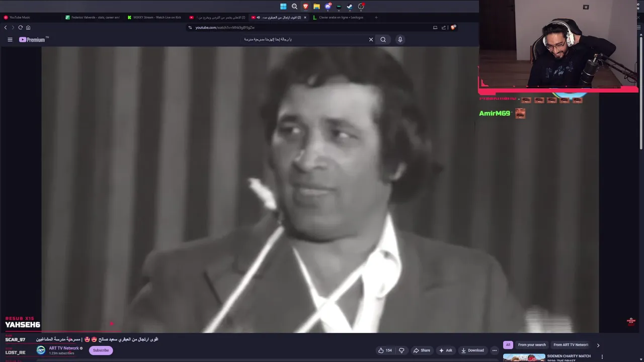The height and width of the screenshot is (362, 644).
Task: Open the taskbar search magnifier
Action: [294, 7]
